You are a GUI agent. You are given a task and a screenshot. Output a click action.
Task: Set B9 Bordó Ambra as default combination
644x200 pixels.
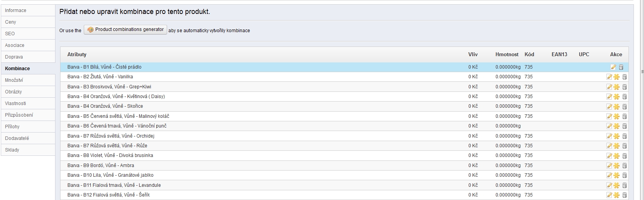point(616,166)
